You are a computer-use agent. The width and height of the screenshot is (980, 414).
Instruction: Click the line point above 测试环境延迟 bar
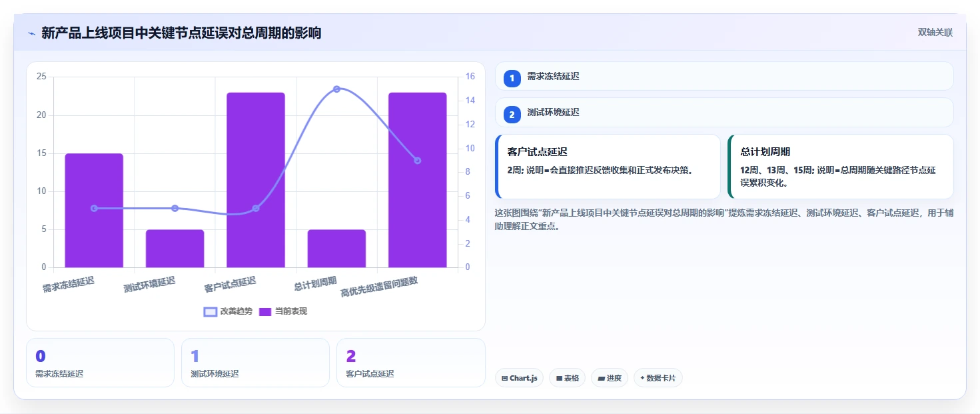(175, 209)
